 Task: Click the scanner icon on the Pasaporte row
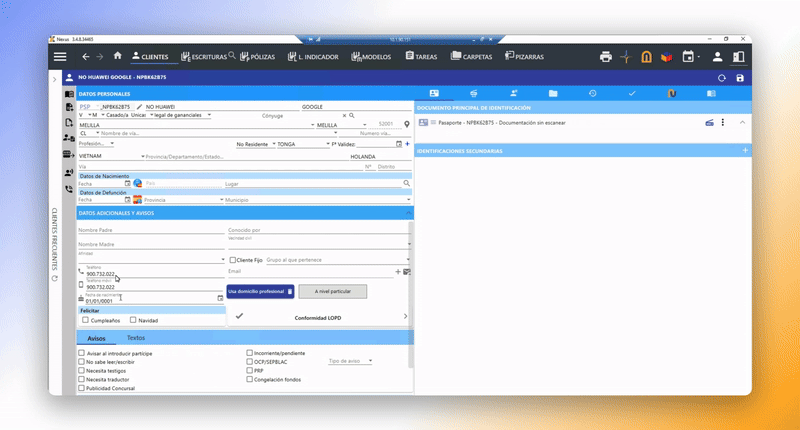(709, 122)
